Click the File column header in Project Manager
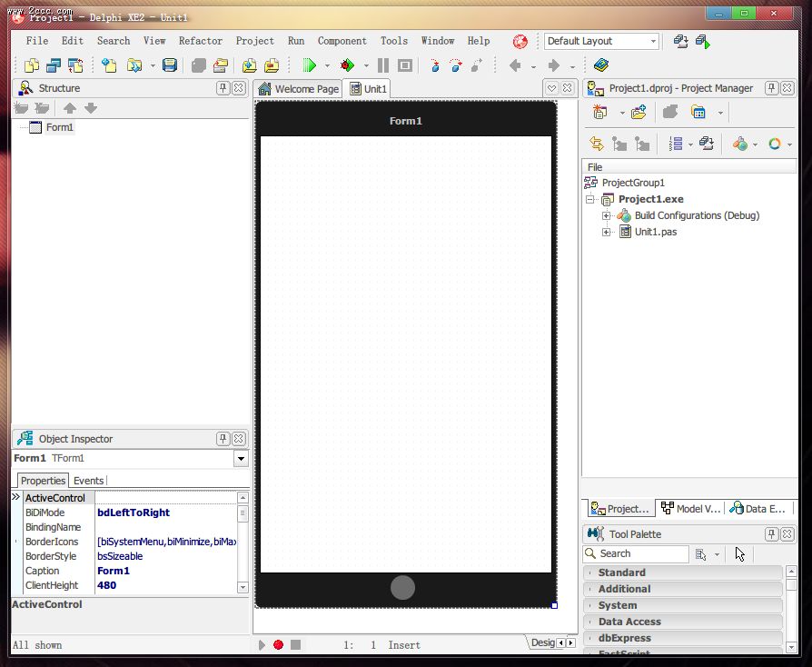Viewport: 812px width, 667px height. pyautogui.click(x=689, y=167)
